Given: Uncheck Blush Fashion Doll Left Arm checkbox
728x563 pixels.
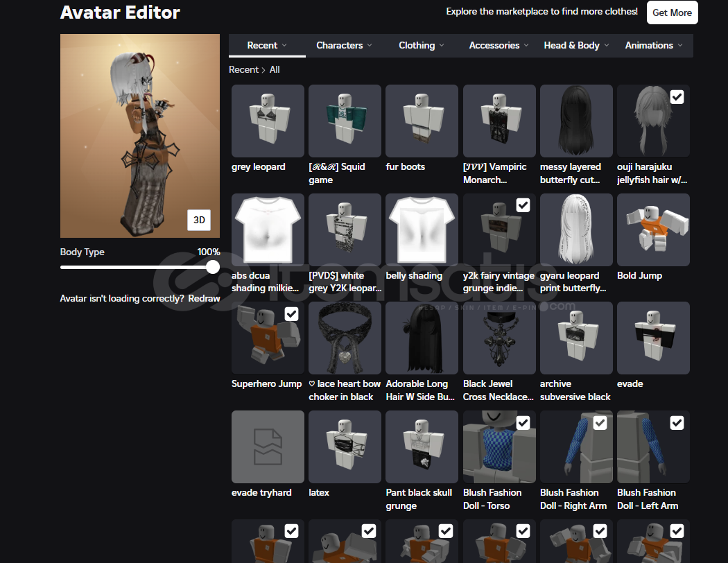Looking at the screenshot, I should 677,423.
